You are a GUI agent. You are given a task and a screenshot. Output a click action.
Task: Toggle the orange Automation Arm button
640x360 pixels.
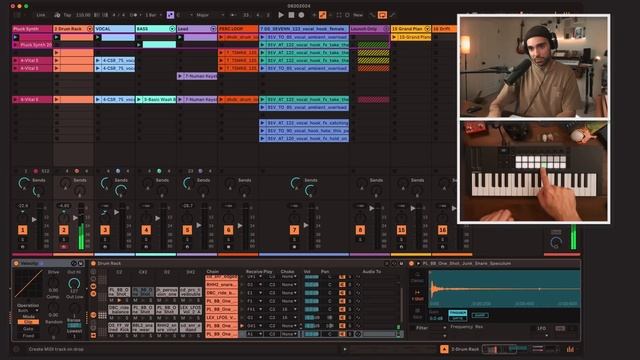coord(322,15)
